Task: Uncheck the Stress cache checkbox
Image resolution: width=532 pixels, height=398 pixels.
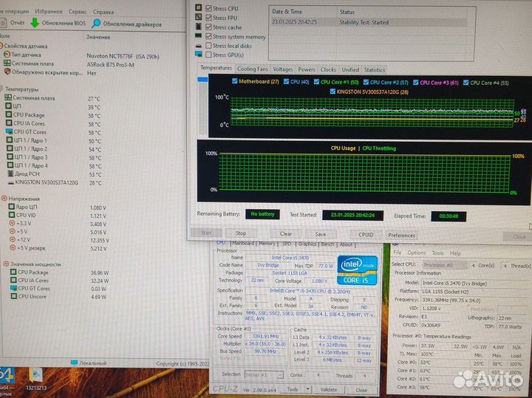Action: [x=208, y=27]
